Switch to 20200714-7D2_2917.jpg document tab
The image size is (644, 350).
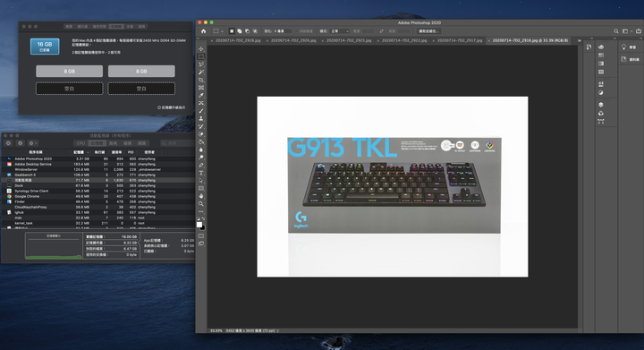(460, 40)
